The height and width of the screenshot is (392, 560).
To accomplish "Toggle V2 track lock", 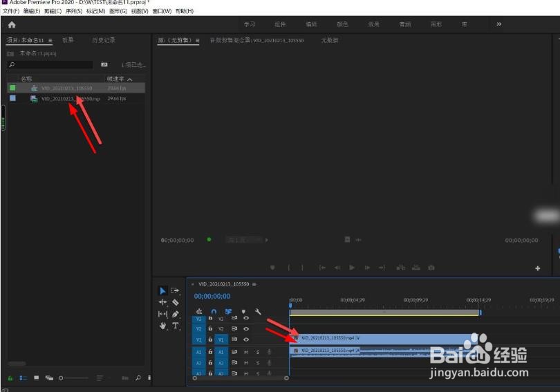I will [210, 328].
